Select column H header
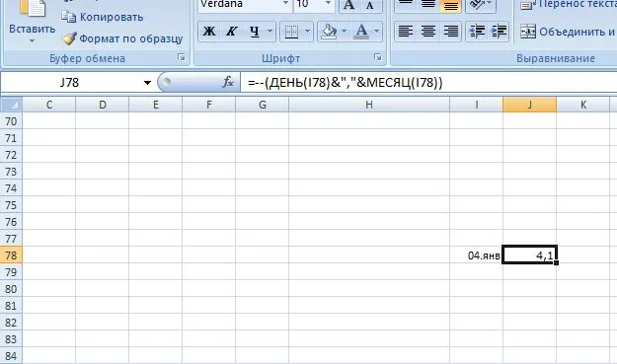The image size is (617, 364). coord(369,105)
